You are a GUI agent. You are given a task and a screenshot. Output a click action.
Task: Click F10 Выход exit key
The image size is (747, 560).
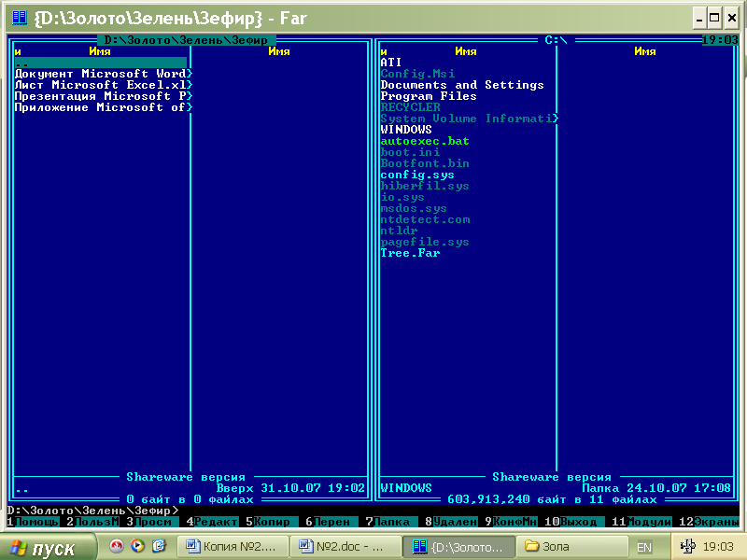[x=574, y=522]
